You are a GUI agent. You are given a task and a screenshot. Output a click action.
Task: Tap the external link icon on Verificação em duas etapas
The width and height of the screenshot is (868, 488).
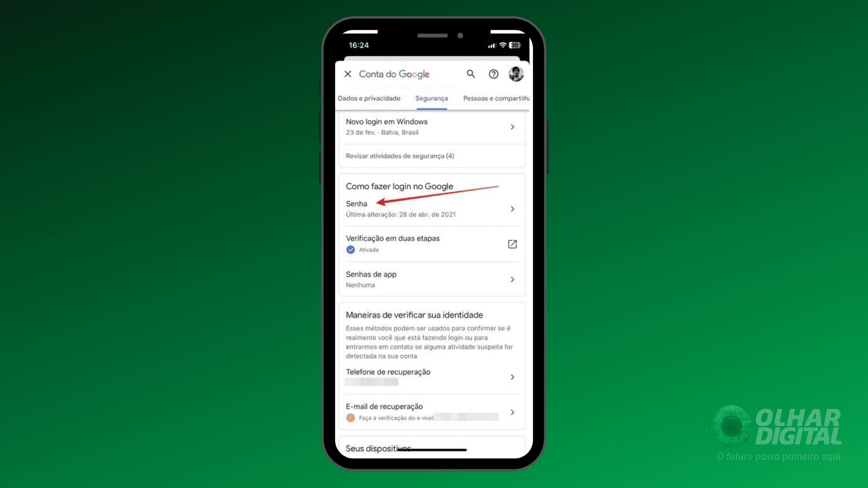pos(511,244)
